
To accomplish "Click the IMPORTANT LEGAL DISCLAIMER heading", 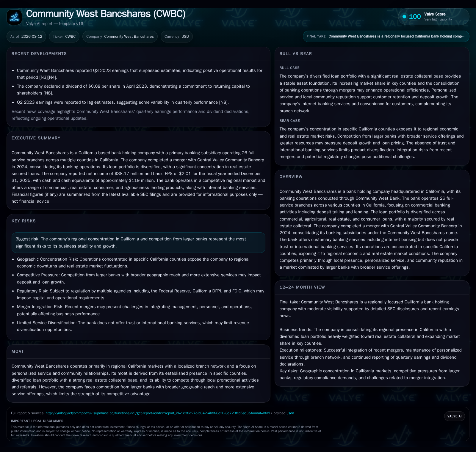I will pos(37,421).
